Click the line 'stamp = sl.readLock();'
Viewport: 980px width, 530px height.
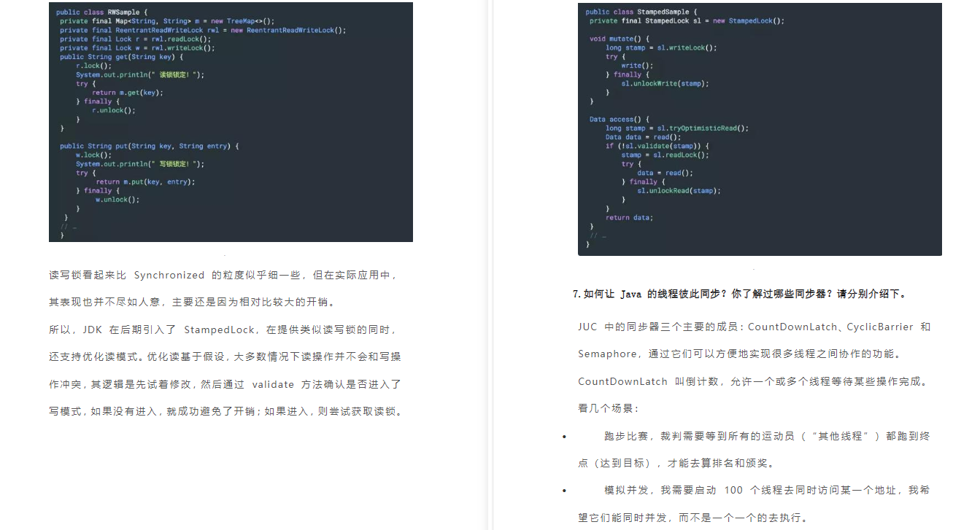tap(665, 155)
